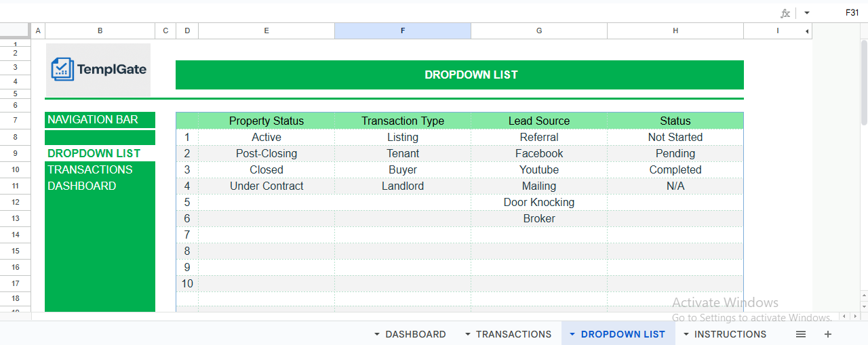Select column B header
This screenshot has width=868, height=345.
[100, 31]
